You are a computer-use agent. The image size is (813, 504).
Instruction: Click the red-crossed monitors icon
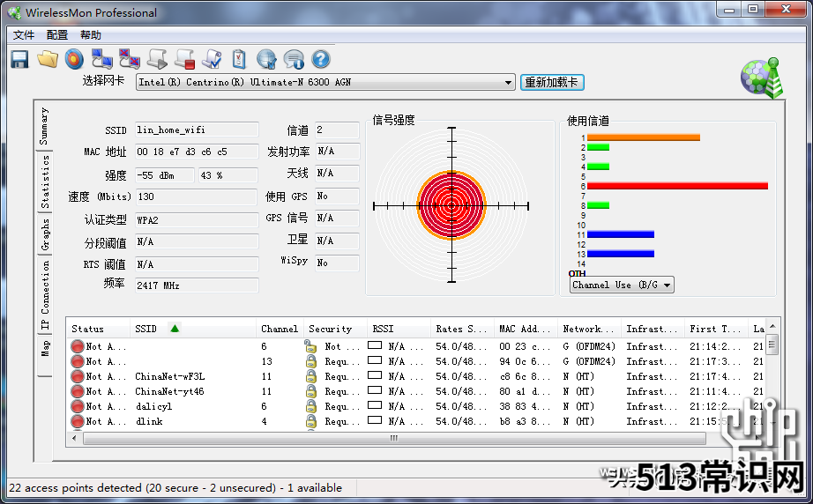[129, 59]
